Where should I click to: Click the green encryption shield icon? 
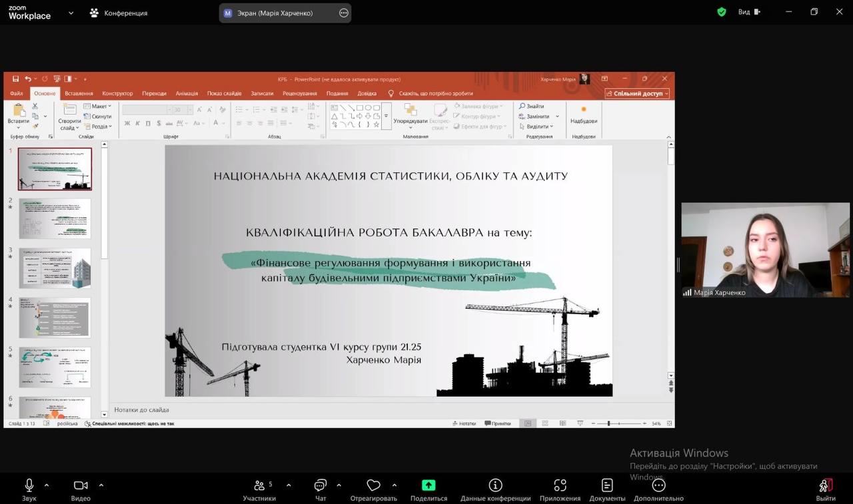click(x=721, y=12)
